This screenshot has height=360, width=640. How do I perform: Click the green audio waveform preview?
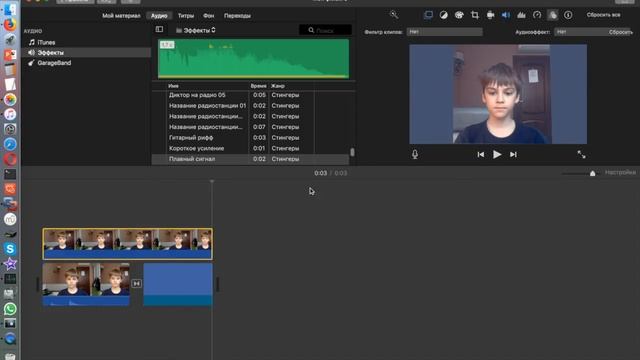tap(253, 58)
